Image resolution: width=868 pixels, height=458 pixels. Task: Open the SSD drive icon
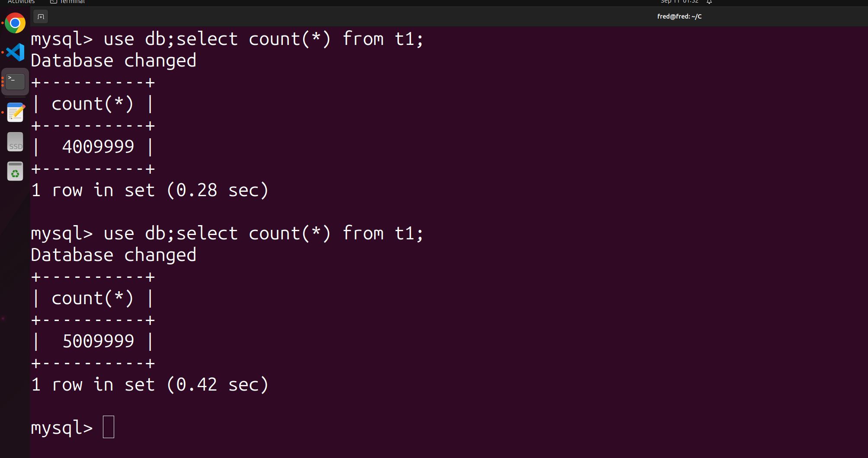point(15,142)
